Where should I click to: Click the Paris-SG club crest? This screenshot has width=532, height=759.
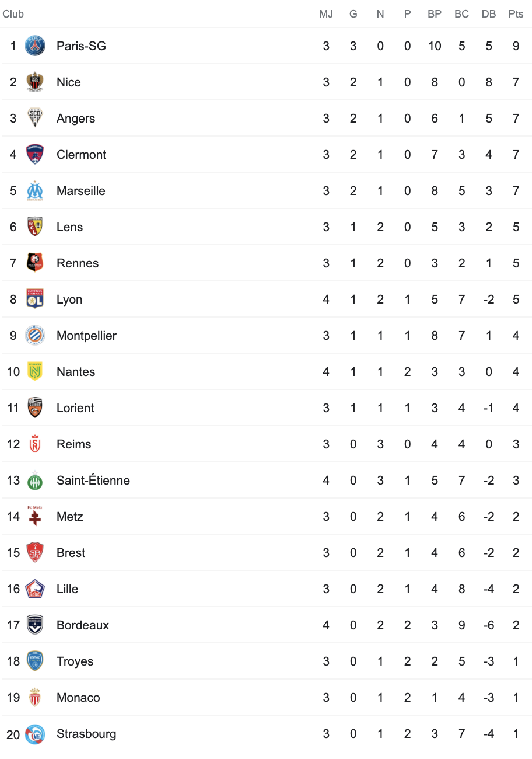click(x=35, y=46)
